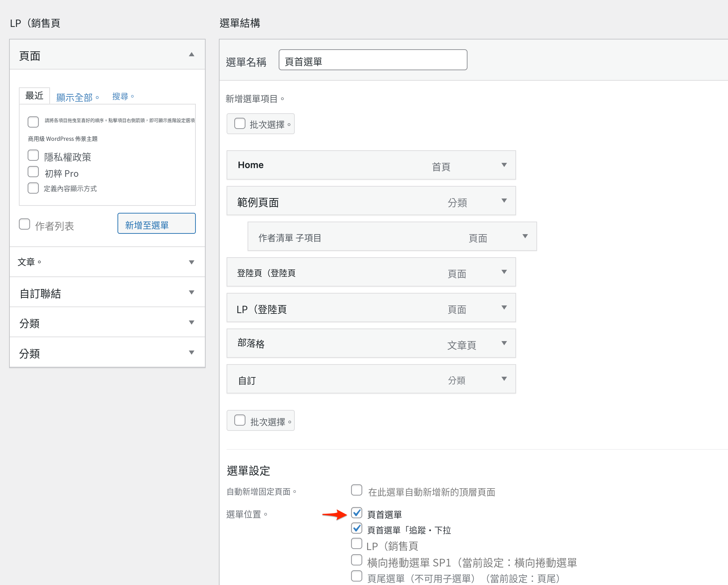This screenshot has height=585, width=728.
Task: Select the Home menu item bar
Action: (x=371, y=165)
